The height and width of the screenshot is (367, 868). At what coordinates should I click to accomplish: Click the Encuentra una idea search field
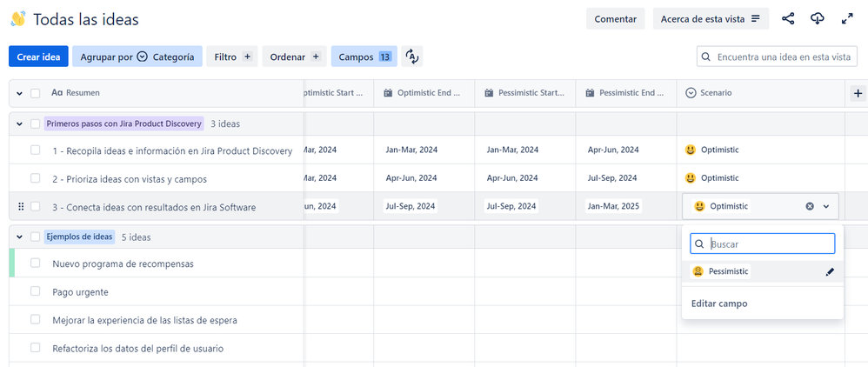click(777, 57)
